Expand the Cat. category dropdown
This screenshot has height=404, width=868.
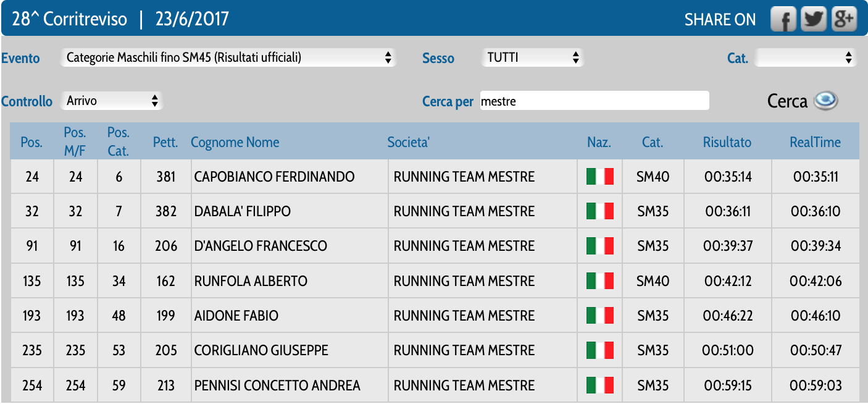(x=806, y=58)
